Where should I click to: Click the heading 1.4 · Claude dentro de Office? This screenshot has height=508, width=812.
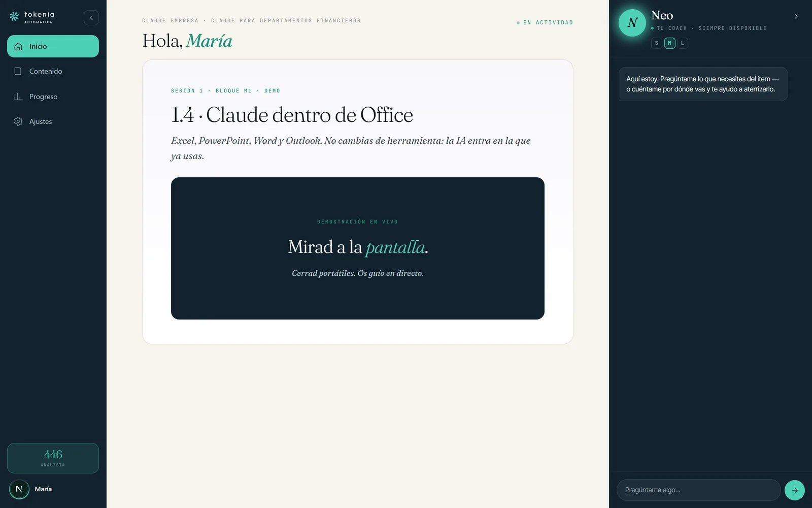[292, 115]
